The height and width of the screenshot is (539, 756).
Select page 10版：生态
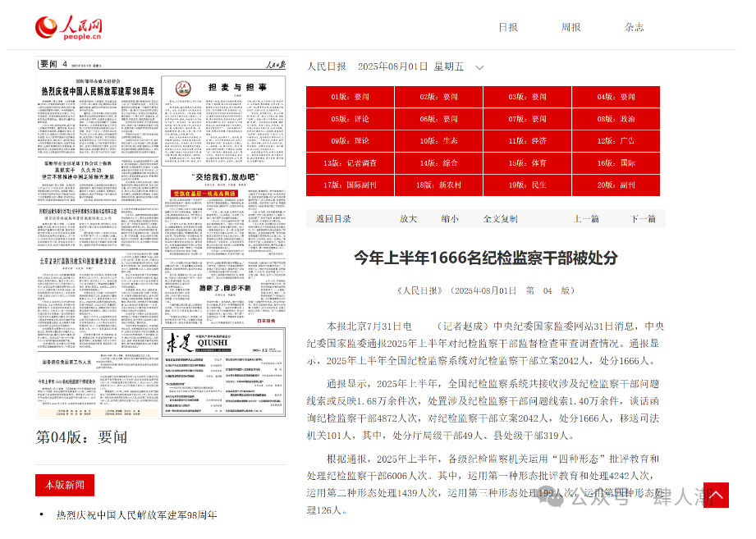(x=438, y=141)
